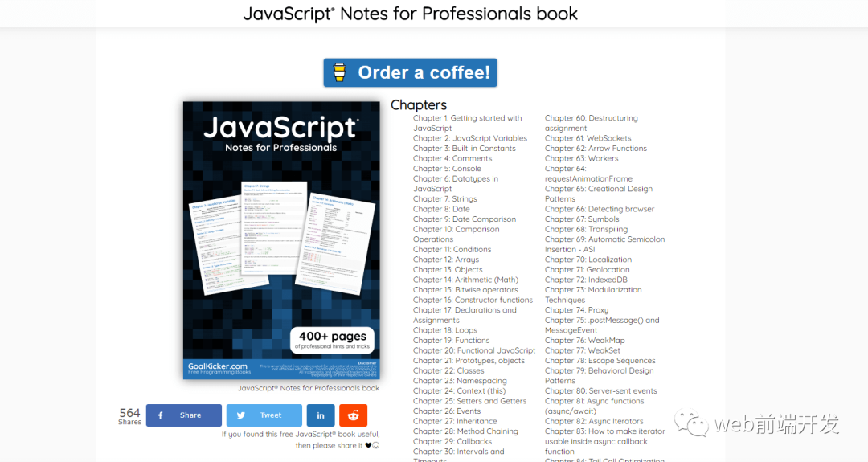Select Chapter 4: Comments
The width and height of the screenshot is (868, 462).
452,158
